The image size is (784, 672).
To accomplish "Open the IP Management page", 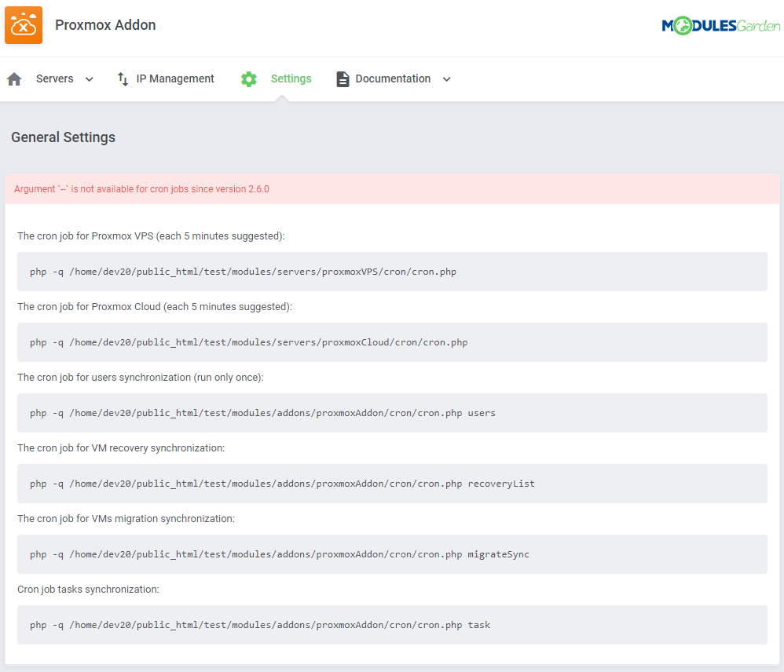I will click(175, 79).
